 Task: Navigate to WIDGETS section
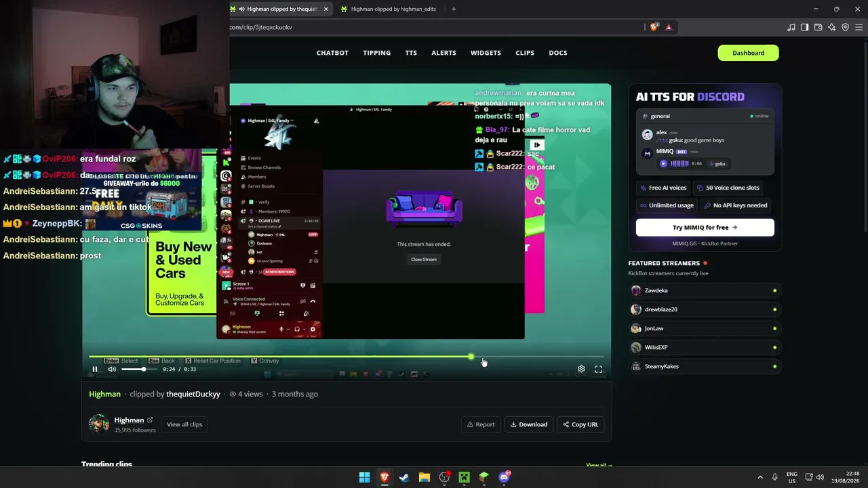coord(486,53)
